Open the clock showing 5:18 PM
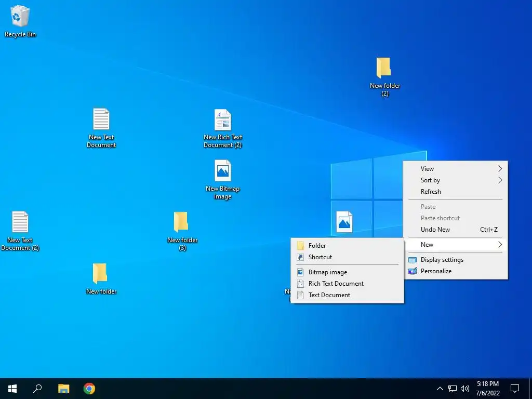This screenshot has width=532, height=399. (x=487, y=389)
